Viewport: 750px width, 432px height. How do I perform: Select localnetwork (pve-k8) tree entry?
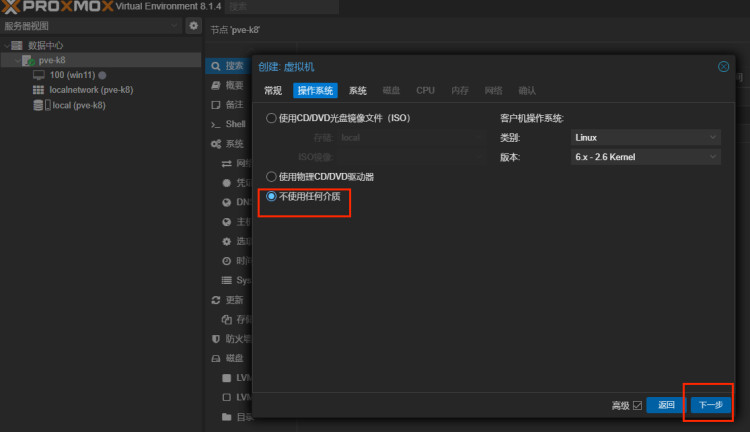[91, 90]
